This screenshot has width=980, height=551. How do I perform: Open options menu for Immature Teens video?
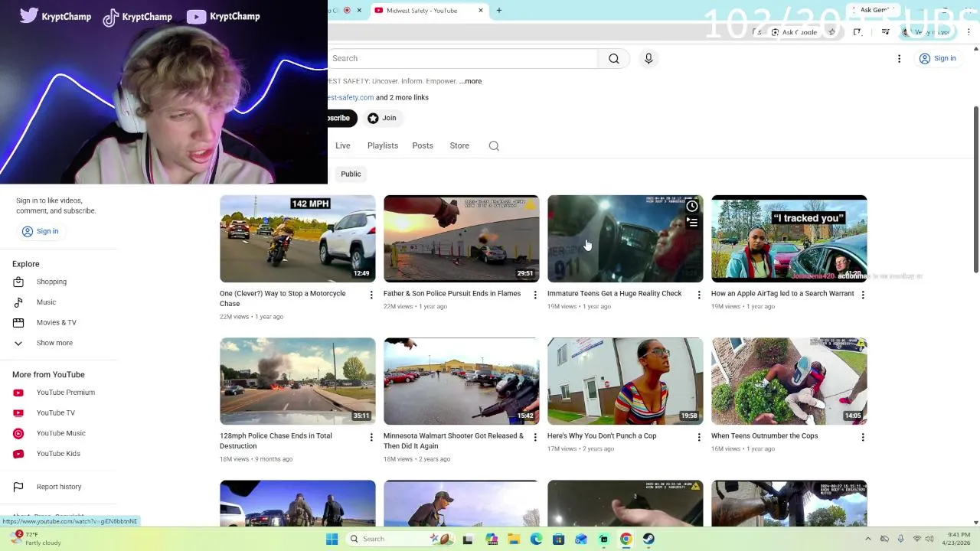(699, 295)
